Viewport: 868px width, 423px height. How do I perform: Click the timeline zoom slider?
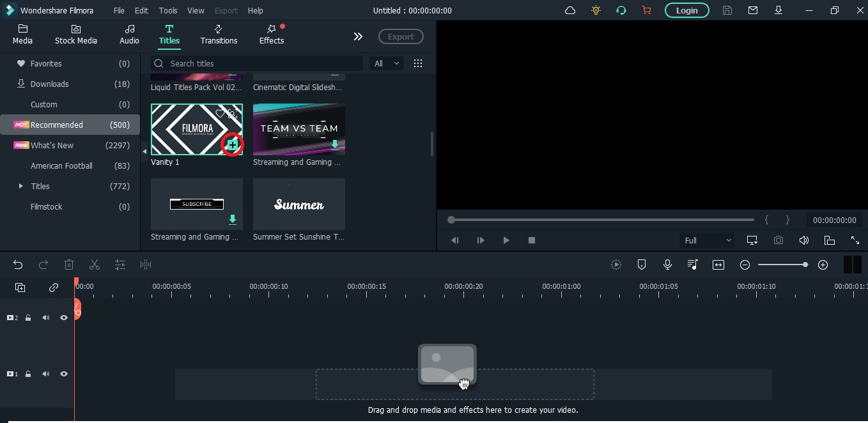[x=783, y=265]
